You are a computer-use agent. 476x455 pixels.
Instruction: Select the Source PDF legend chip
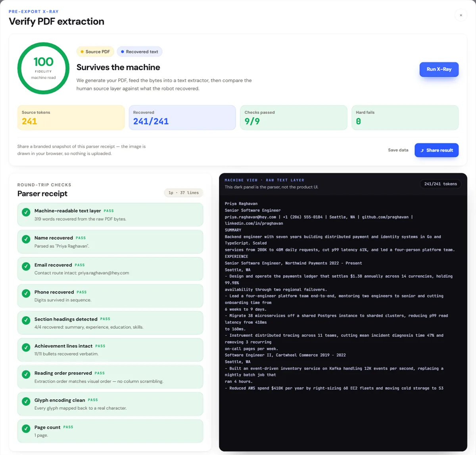point(95,52)
